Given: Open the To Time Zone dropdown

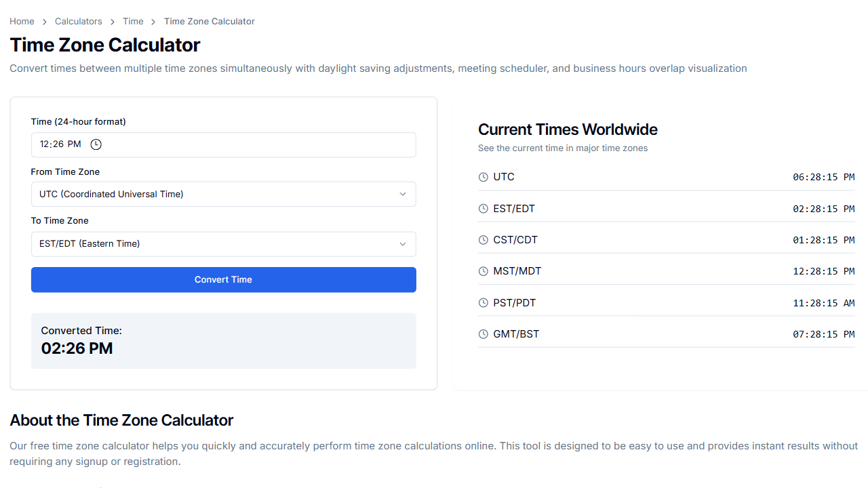Looking at the screenshot, I should point(223,244).
